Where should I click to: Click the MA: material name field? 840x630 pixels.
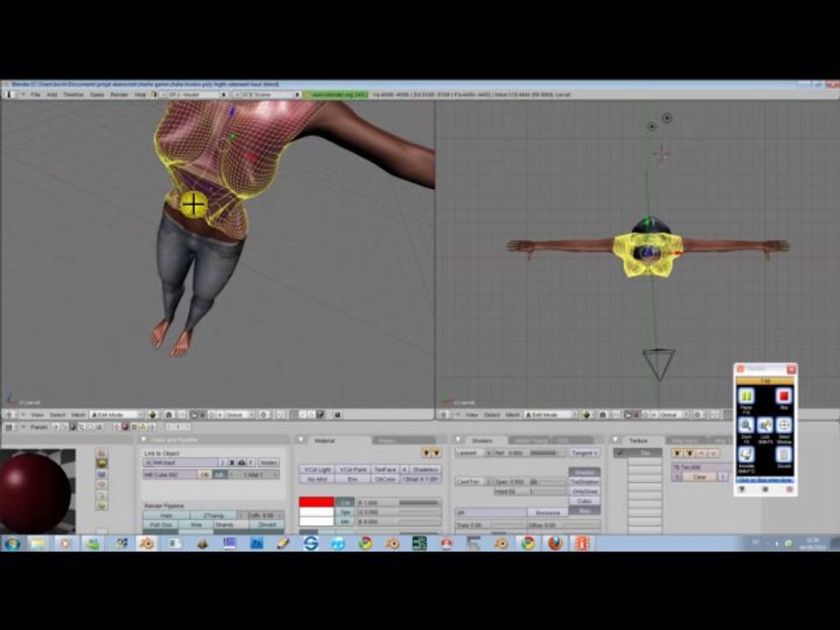click(185, 462)
